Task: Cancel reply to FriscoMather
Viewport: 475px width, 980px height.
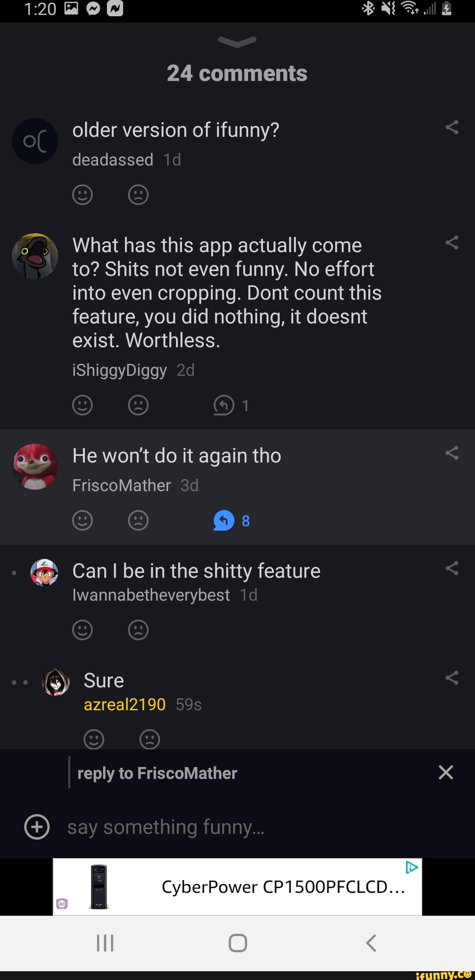Action: pos(446,772)
